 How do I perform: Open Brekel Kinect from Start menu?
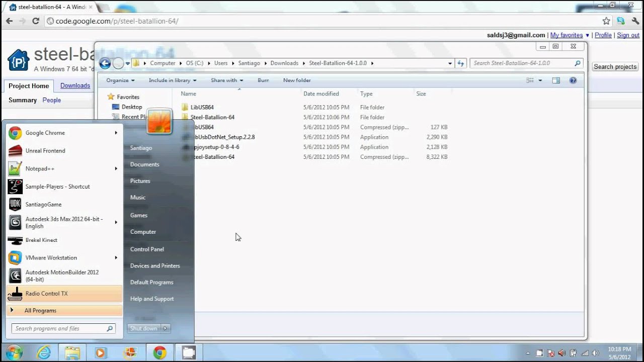(64, 240)
